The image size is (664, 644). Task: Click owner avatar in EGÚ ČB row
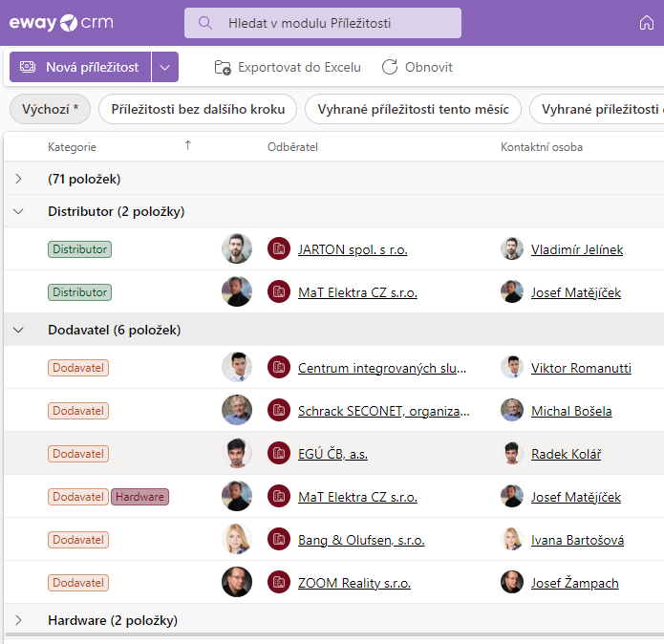coord(237,454)
